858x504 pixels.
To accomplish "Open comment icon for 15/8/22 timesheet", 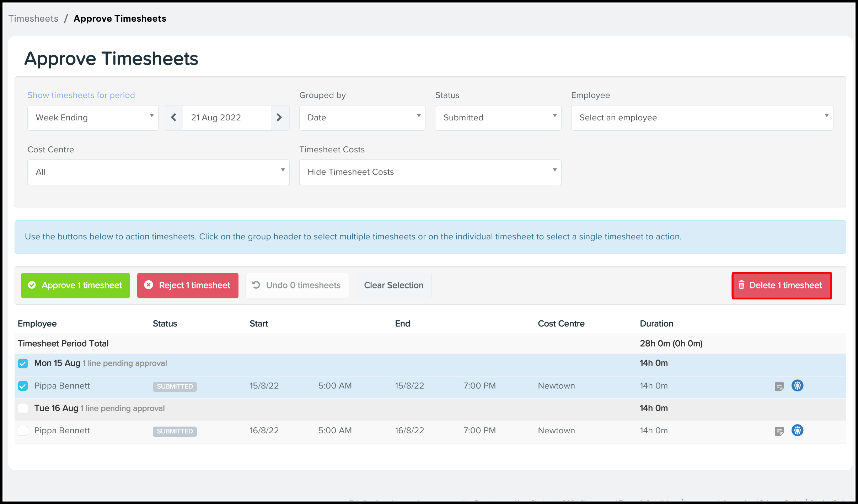I will (x=779, y=386).
